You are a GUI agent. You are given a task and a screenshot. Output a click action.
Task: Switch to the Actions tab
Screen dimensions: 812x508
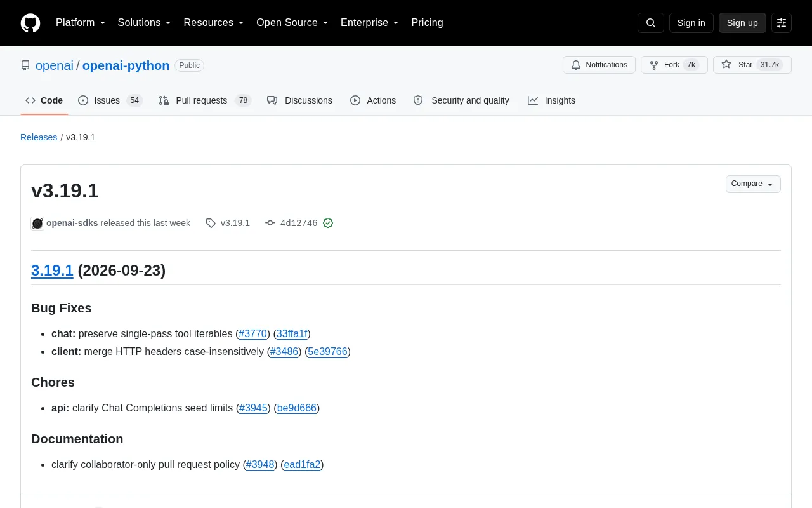(373, 100)
